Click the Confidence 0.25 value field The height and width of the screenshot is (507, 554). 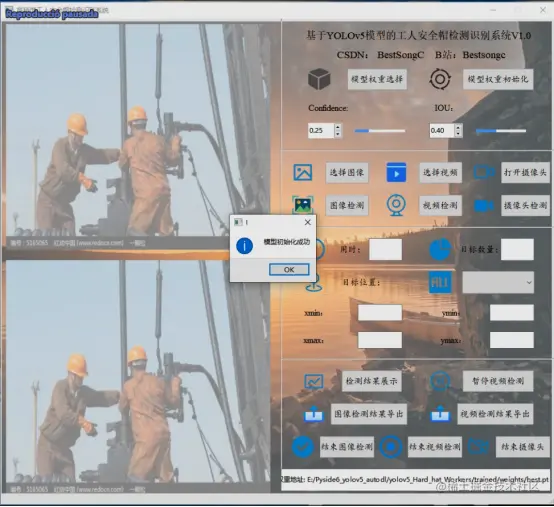click(321, 130)
